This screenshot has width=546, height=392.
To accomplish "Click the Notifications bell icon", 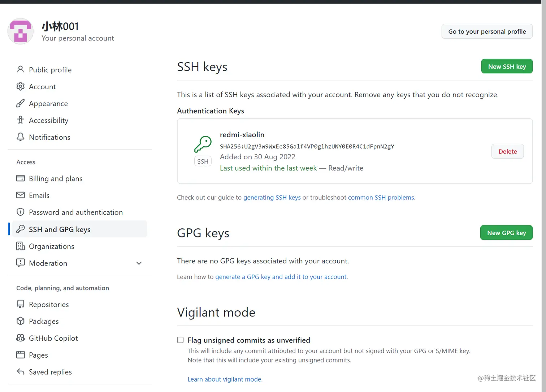I will 21,137.
